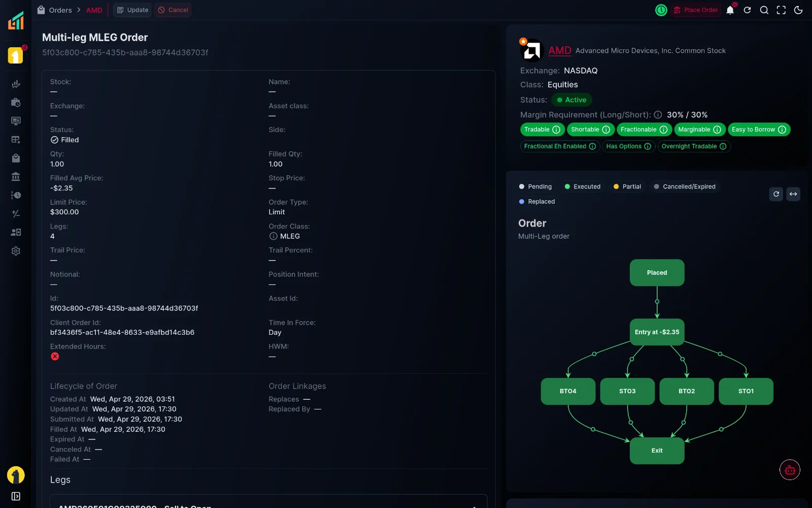Viewport: 812px width, 508px height.
Task: Click the order Id value 5f03c800-c785-435b-aaa8-98744d36703f
Action: [x=124, y=308]
